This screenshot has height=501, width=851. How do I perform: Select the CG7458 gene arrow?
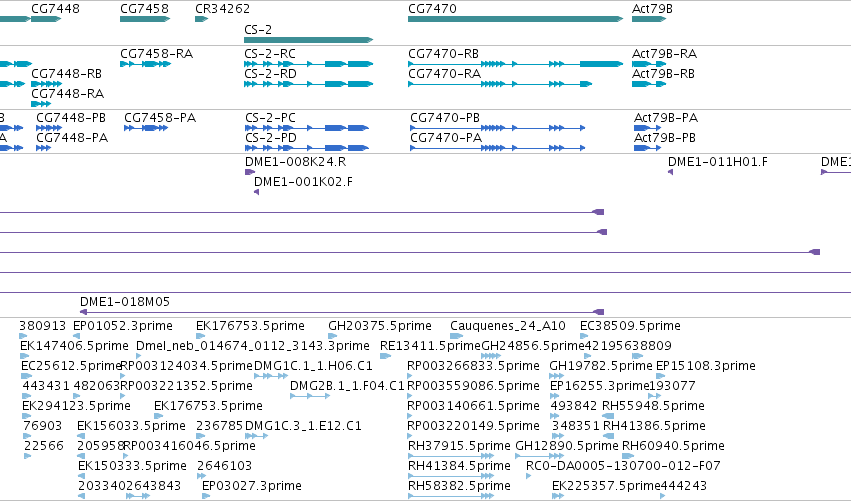click(145, 19)
